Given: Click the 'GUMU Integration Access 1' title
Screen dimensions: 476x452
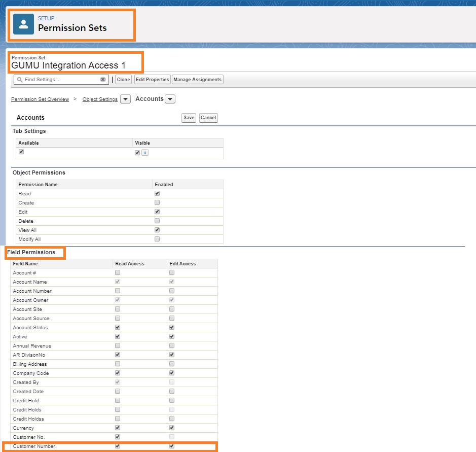Looking at the screenshot, I should click(68, 65).
